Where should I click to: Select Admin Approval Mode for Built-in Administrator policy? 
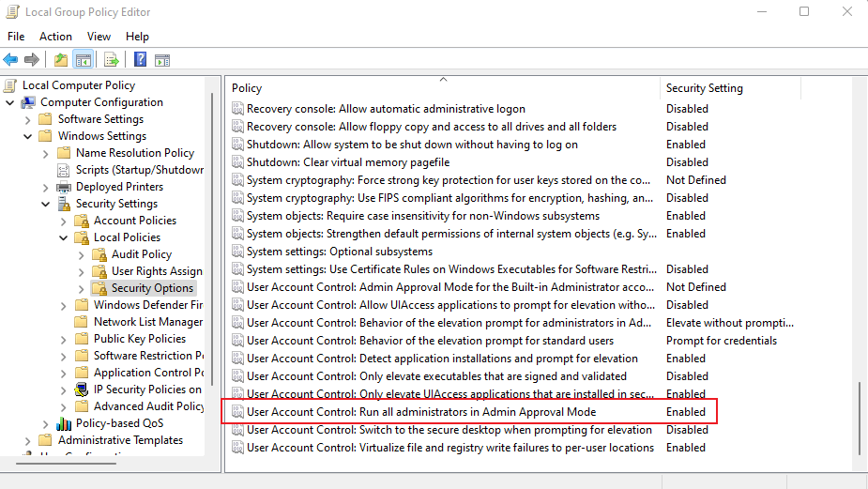(x=450, y=287)
